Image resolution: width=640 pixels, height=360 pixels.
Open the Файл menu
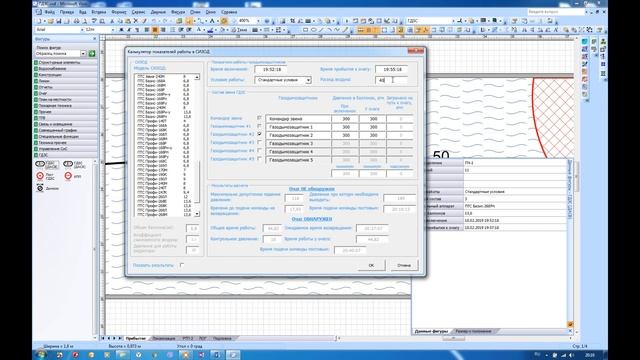pos(49,12)
